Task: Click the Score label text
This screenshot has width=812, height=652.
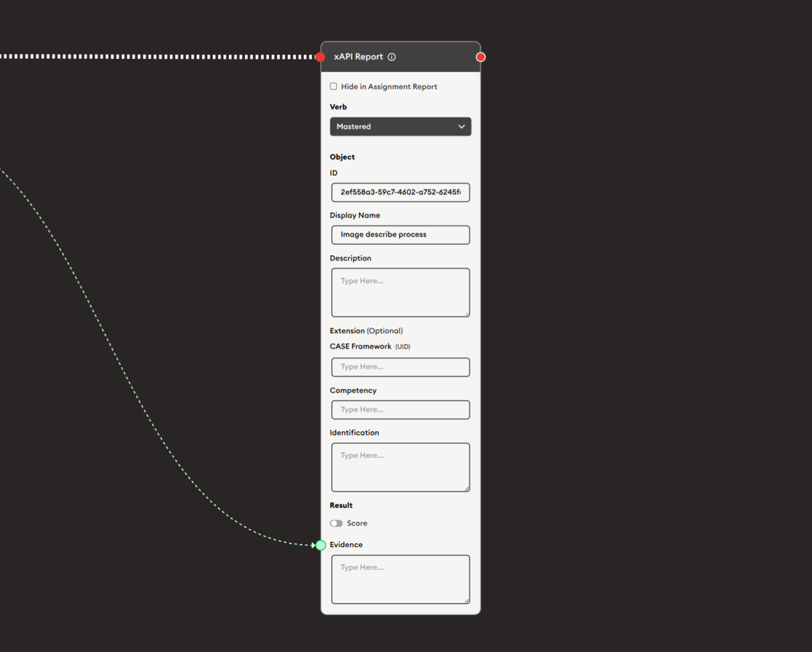Action: tap(357, 523)
